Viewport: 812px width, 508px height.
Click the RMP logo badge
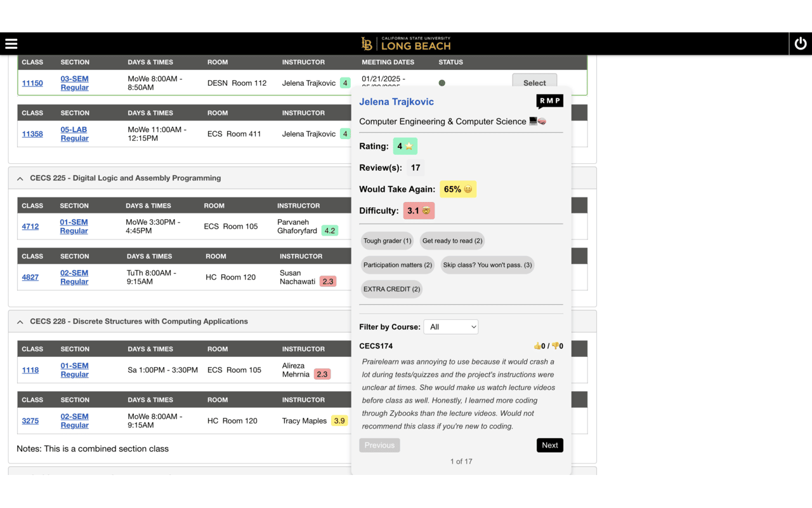tap(549, 102)
